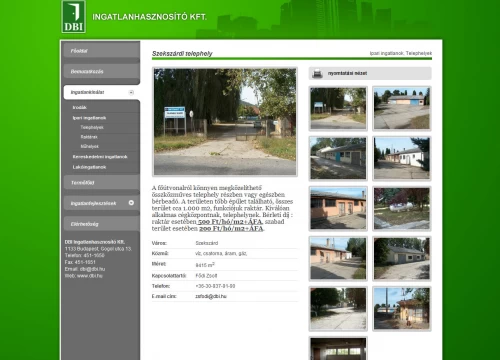500x360 pixels.
Task: Open thumbnail of concrete driveway between trees
Action: [338, 308]
